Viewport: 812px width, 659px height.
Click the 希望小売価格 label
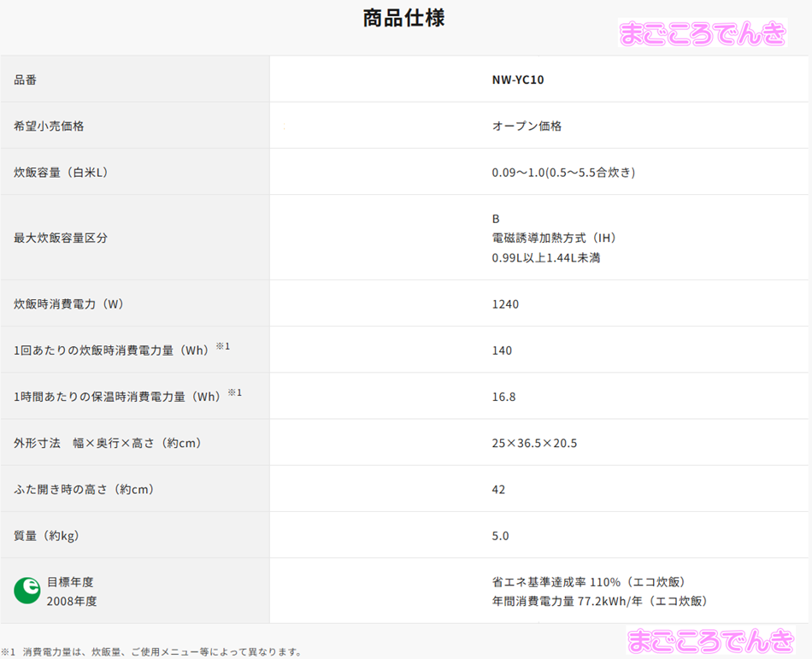click(x=49, y=126)
